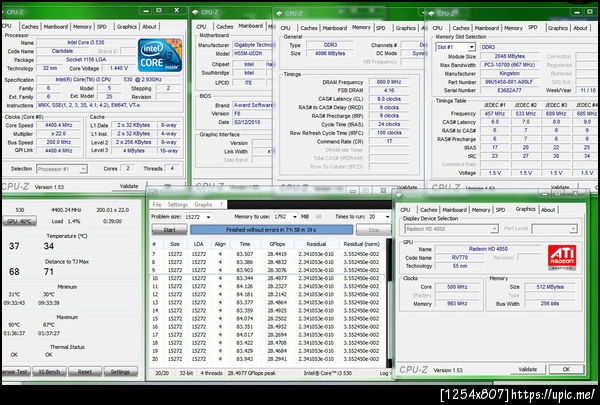Select LinX result row 20
Viewport: 600px width, 405px height.
[267, 359]
